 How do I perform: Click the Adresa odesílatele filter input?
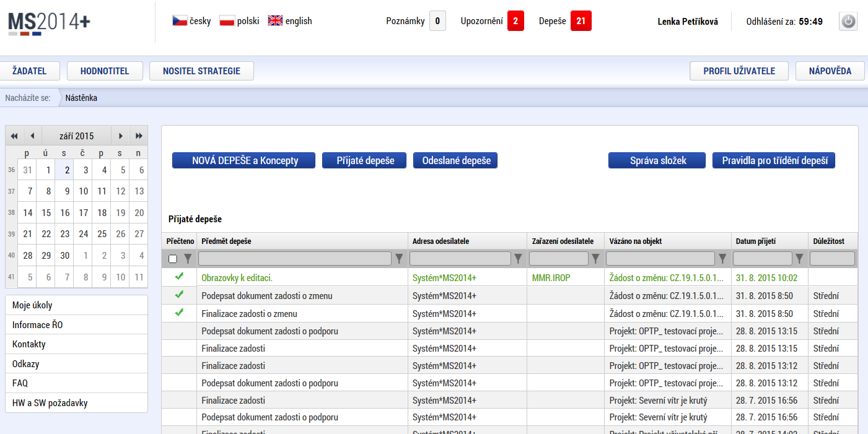pyautogui.click(x=460, y=259)
